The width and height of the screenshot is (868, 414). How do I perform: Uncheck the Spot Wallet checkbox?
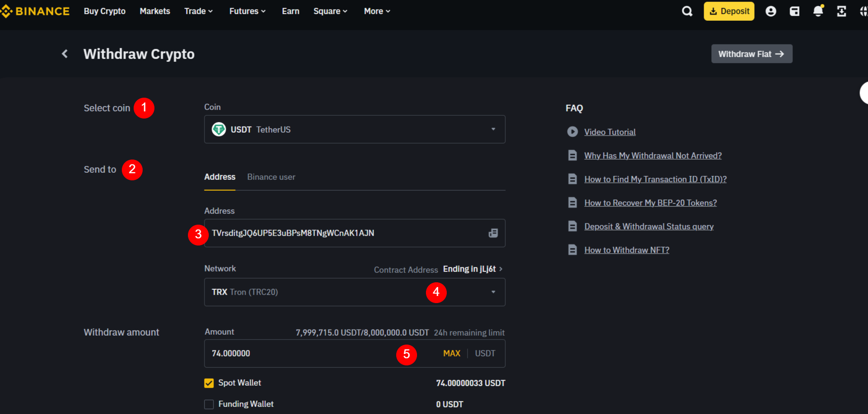209,383
